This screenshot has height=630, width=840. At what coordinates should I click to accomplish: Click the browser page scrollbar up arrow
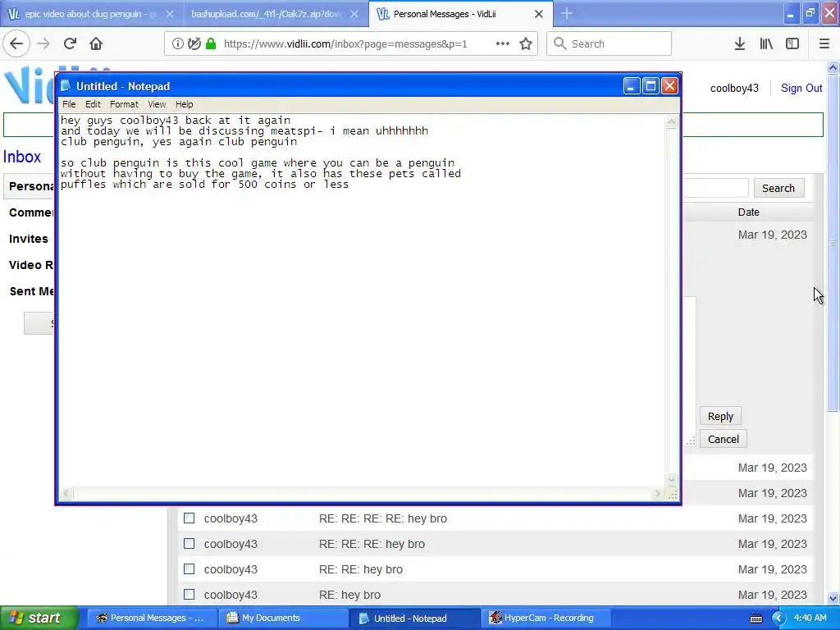coord(833,67)
